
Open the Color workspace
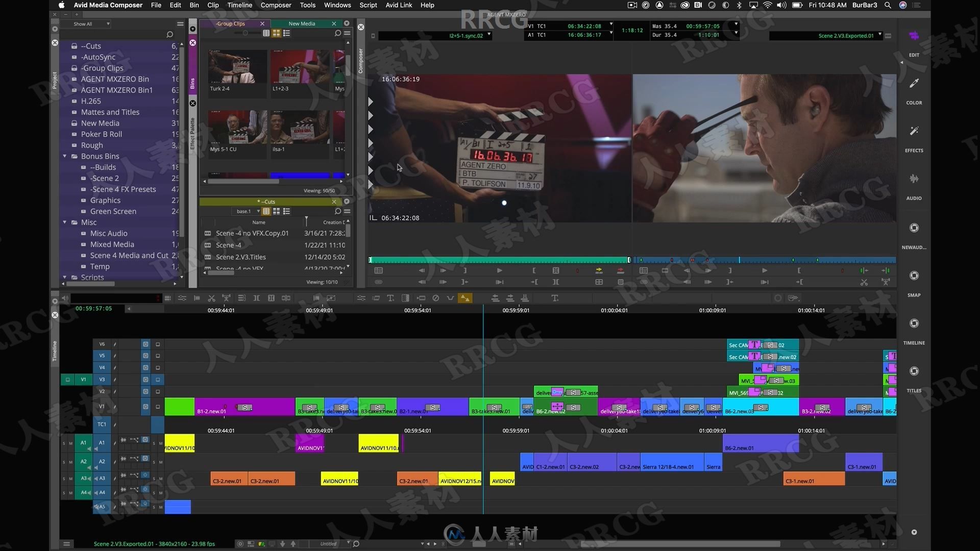(914, 91)
